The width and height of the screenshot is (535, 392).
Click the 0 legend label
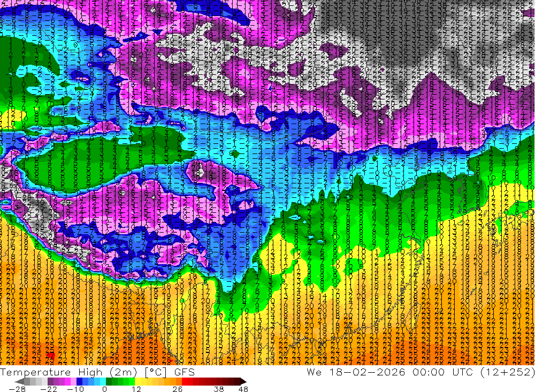coord(105,389)
